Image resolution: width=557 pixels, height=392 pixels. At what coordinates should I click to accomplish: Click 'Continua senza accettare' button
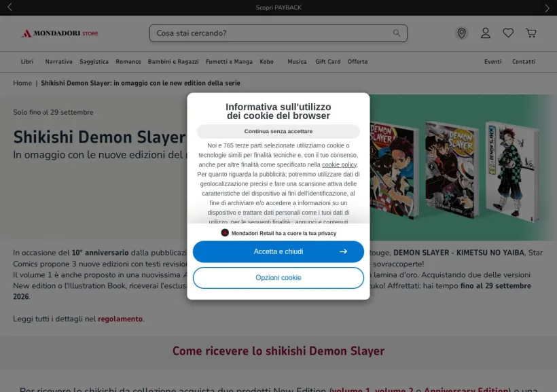pos(278,131)
